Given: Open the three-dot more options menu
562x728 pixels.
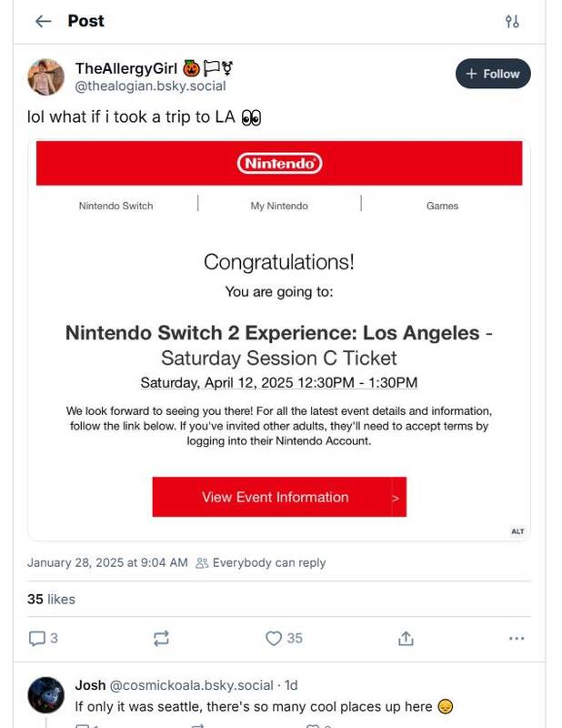Looking at the screenshot, I should pos(517,638).
